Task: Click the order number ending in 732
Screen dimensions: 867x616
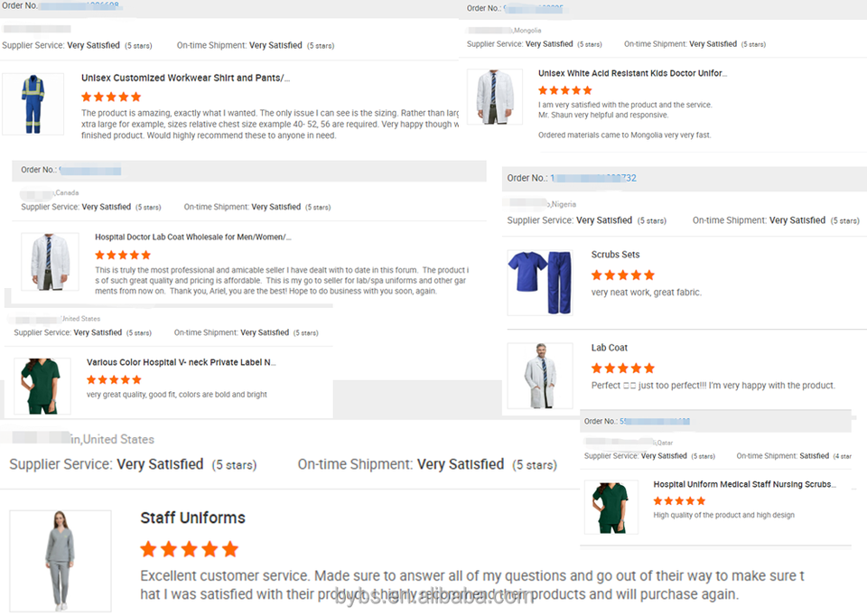Action: [x=593, y=178]
